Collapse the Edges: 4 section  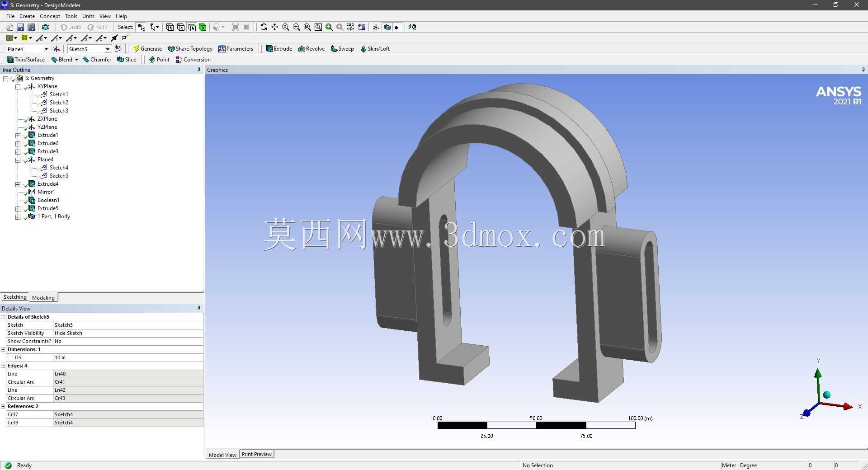[x=3, y=366]
